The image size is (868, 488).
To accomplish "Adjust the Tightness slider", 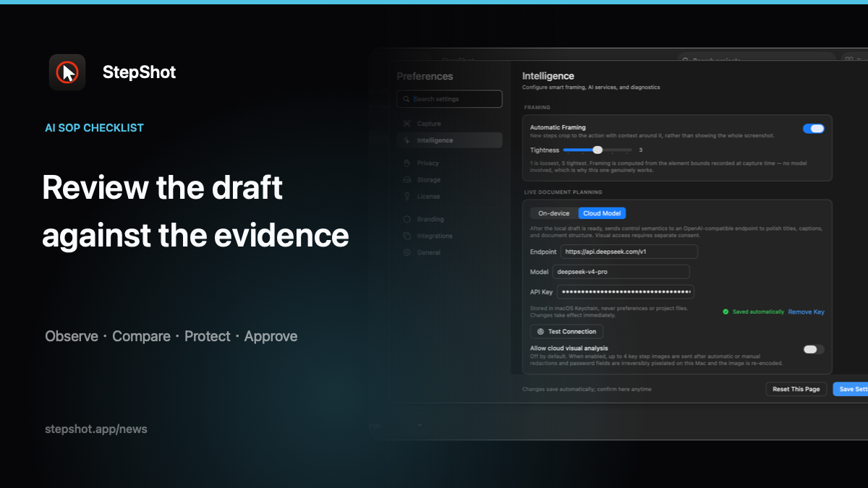I will coord(597,150).
